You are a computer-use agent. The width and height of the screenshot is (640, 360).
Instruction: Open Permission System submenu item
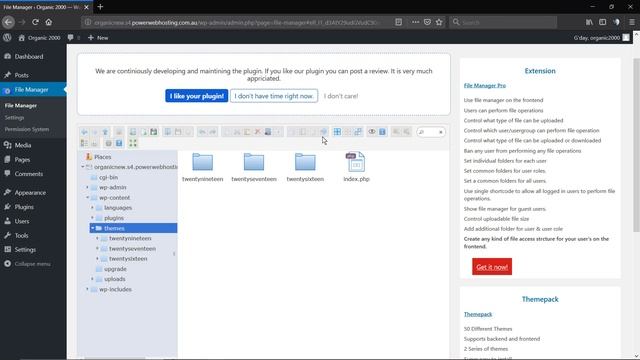pos(27,129)
